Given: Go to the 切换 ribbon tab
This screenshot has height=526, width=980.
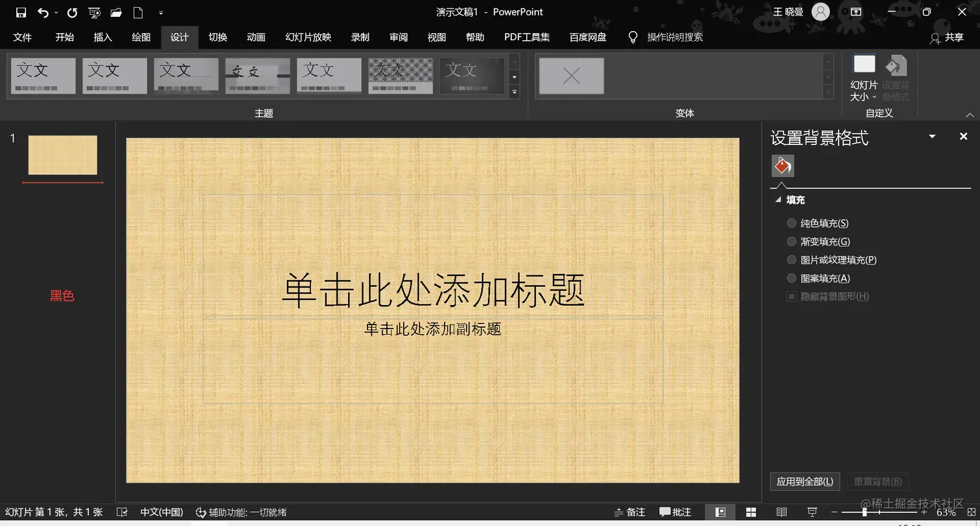Looking at the screenshot, I should coord(217,37).
